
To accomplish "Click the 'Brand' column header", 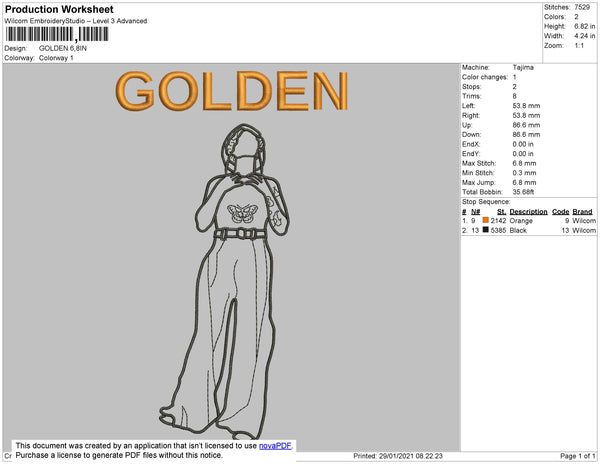I will [x=582, y=212].
